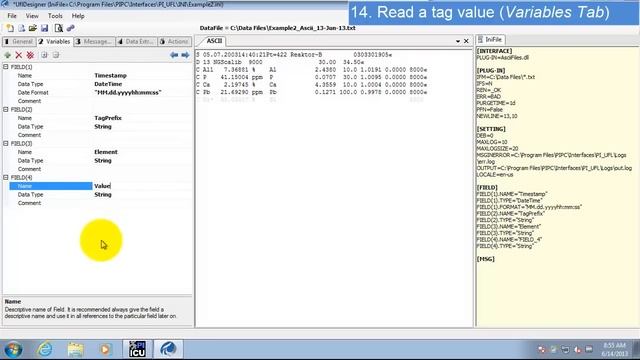The image size is (640, 360).
Task: Switch to the 3 Message tab
Action: click(x=94, y=42)
